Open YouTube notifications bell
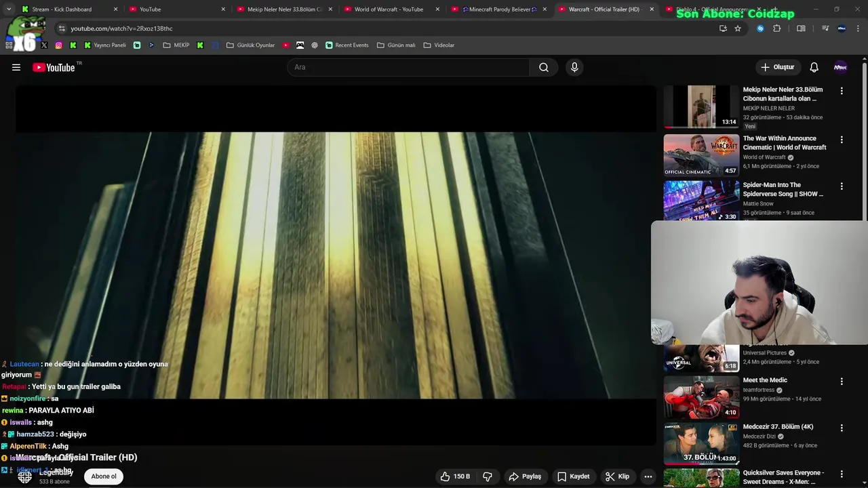868x488 pixels. pyautogui.click(x=814, y=67)
